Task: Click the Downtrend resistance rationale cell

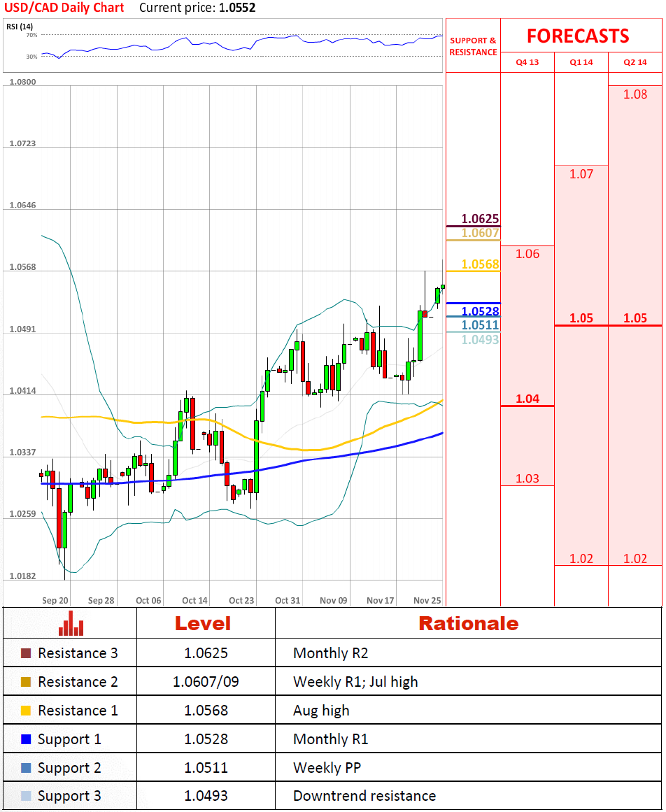Action: click(x=364, y=796)
